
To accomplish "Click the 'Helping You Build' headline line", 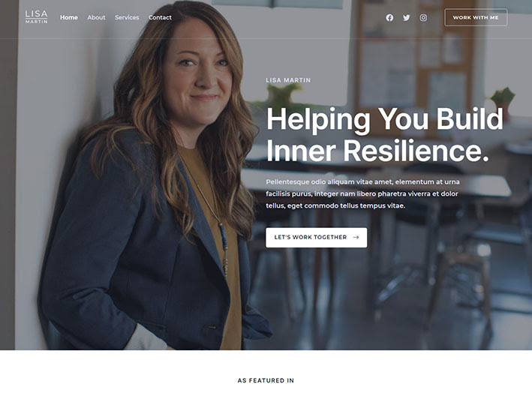I will click(385, 119).
